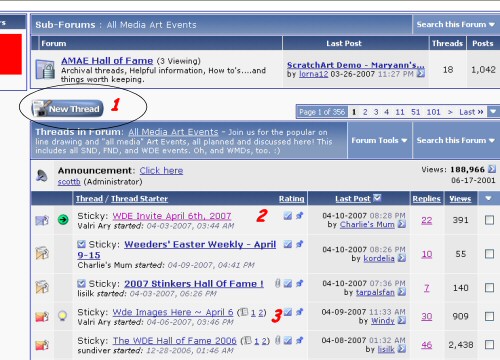Sort threads by Rating column
The height and width of the screenshot is (360, 500).
tap(291, 199)
